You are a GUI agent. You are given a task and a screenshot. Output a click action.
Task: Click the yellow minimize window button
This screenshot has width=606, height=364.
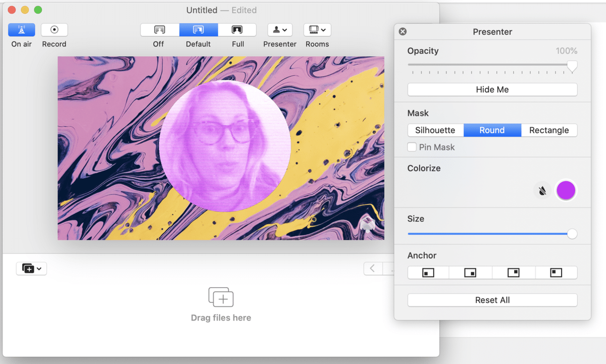(x=25, y=10)
